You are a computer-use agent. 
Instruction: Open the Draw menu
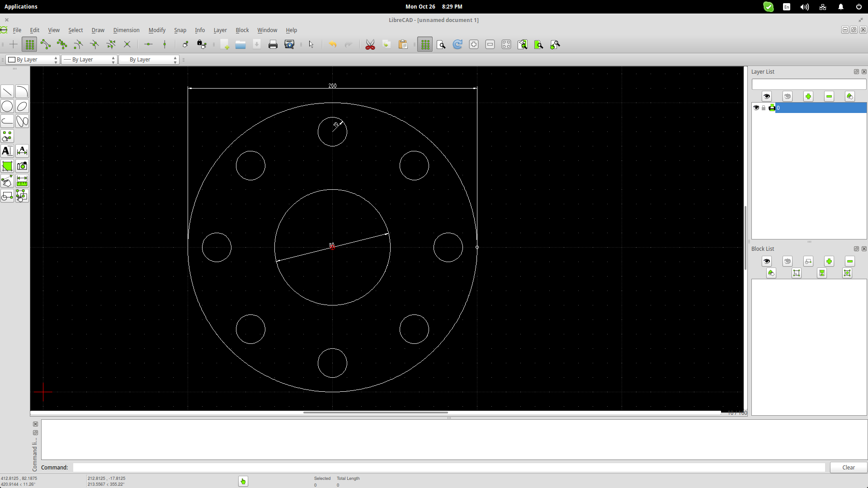98,30
